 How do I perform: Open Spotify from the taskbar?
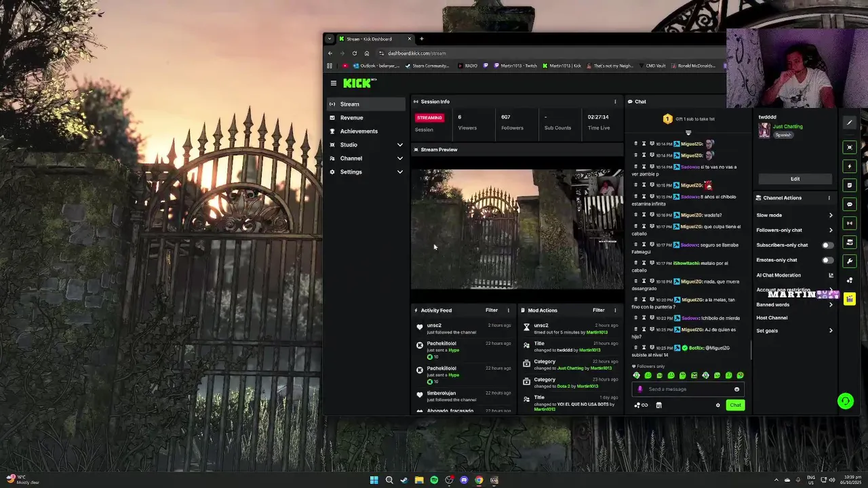[434, 480]
